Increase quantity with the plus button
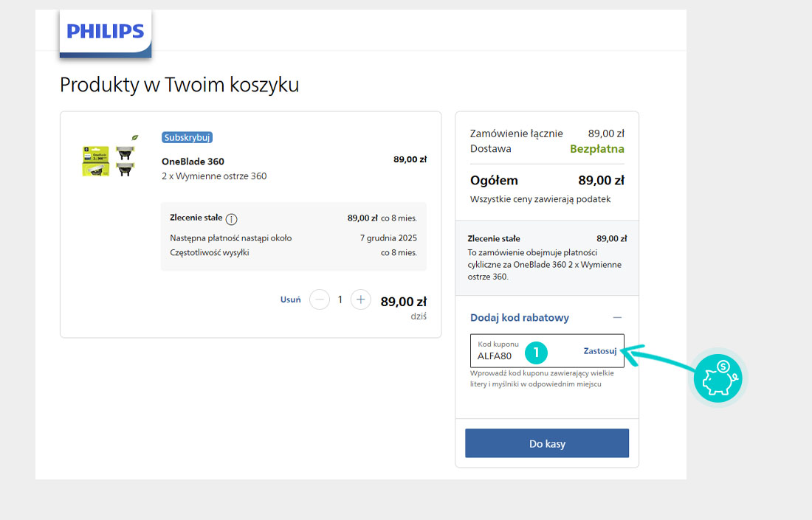This screenshot has width=812, height=520. pos(361,299)
